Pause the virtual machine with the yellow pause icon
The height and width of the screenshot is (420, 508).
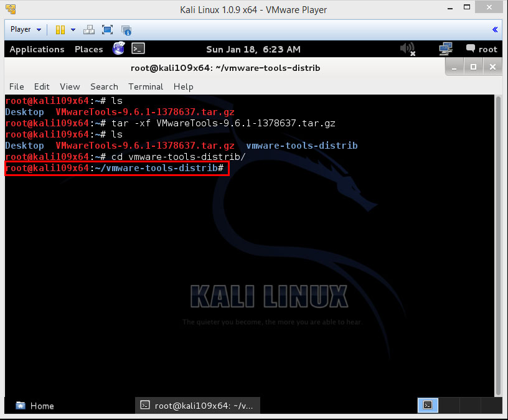click(x=60, y=30)
